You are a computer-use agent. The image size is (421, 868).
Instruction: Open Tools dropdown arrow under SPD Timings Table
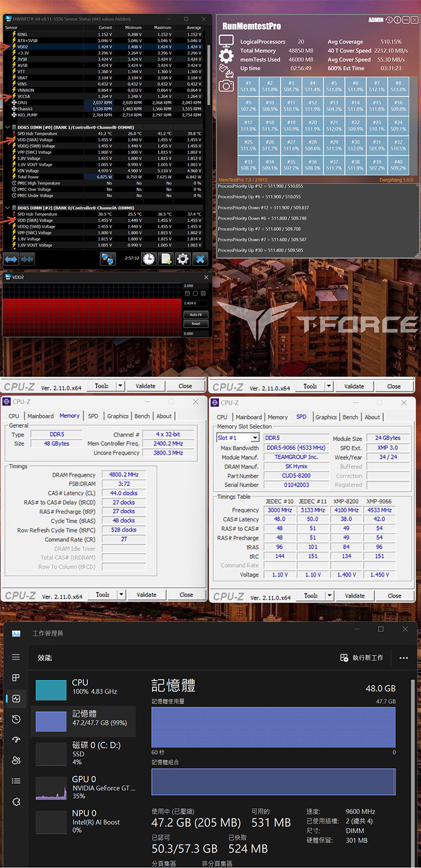tap(329, 596)
